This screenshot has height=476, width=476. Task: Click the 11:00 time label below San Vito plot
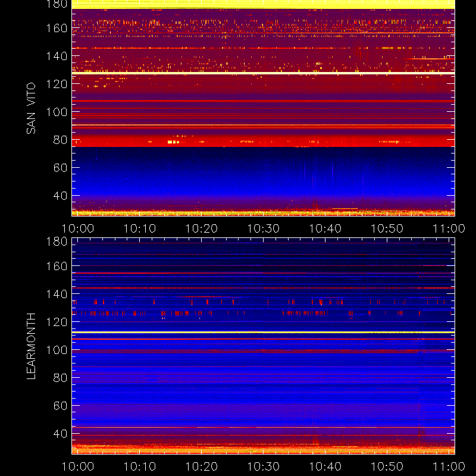point(449,228)
